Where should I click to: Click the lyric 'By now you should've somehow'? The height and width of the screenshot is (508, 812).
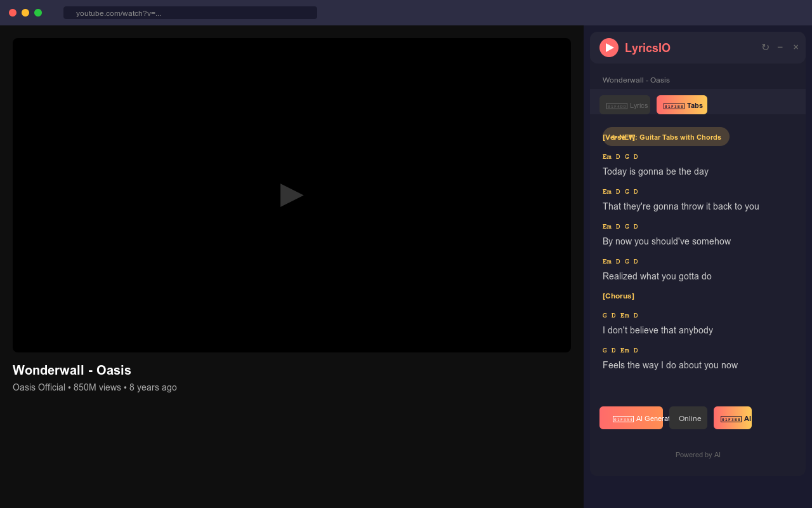pyautogui.click(x=667, y=241)
